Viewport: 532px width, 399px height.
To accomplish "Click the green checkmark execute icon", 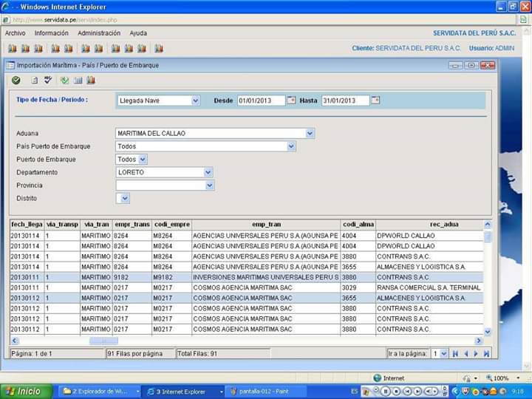I will click(16, 80).
